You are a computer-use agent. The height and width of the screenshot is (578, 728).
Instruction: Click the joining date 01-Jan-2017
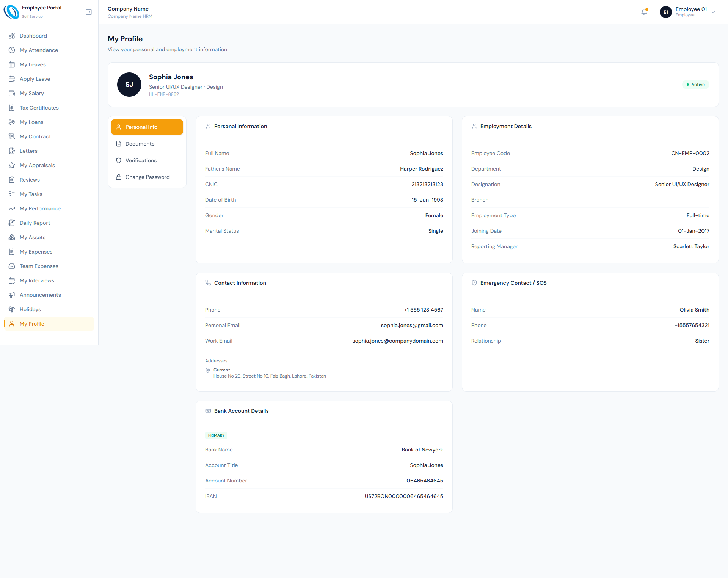[693, 231]
